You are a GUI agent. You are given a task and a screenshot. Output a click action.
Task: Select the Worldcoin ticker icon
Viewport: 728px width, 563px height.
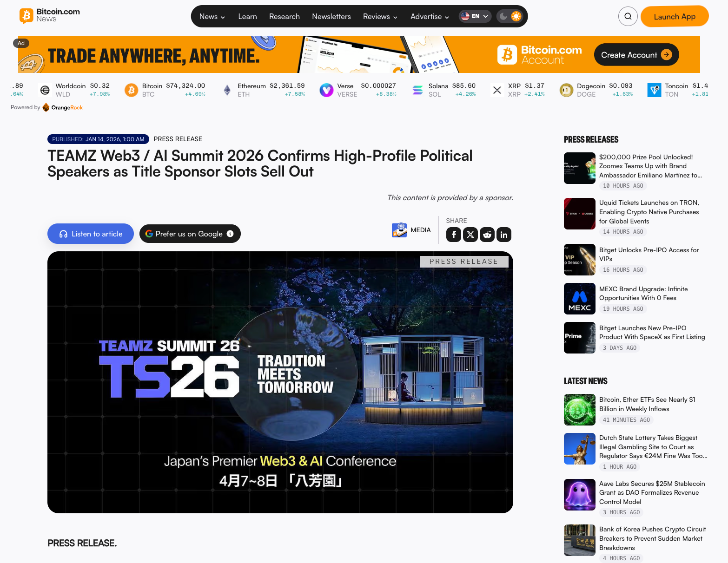tap(45, 90)
